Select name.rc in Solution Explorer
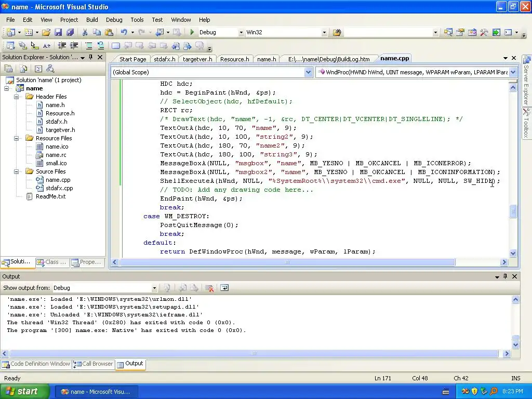The image size is (532, 399). 56,155
